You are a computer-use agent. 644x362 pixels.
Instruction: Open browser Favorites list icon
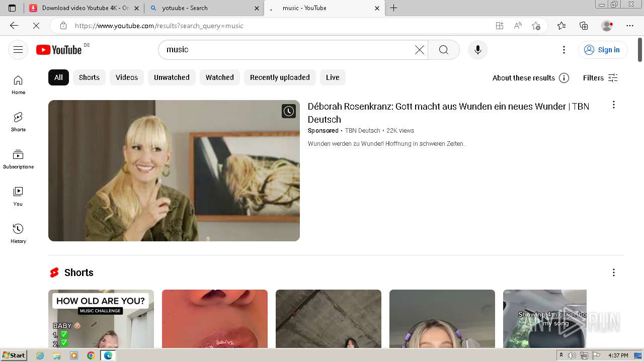click(561, 26)
